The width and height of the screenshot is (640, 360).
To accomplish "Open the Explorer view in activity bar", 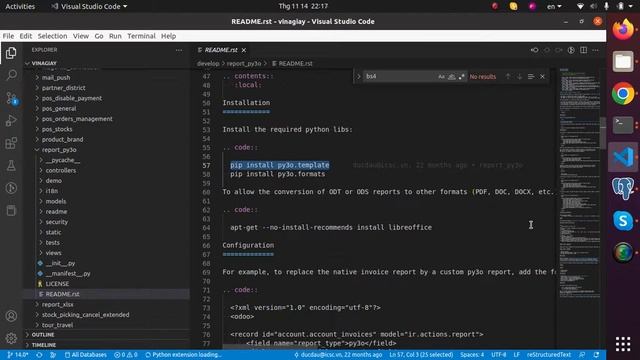I will point(11,53).
